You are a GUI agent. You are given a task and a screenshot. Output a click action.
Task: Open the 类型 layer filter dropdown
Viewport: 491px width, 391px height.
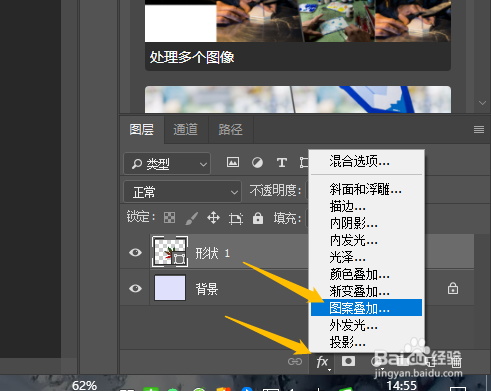pos(167,163)
